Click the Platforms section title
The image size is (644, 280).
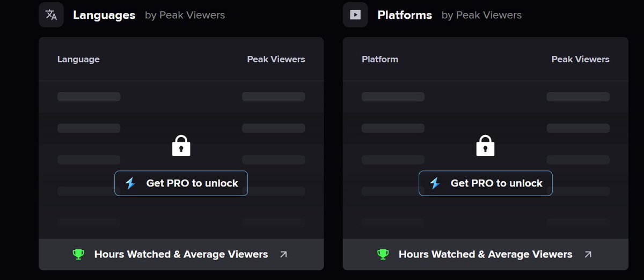(405, 15)
